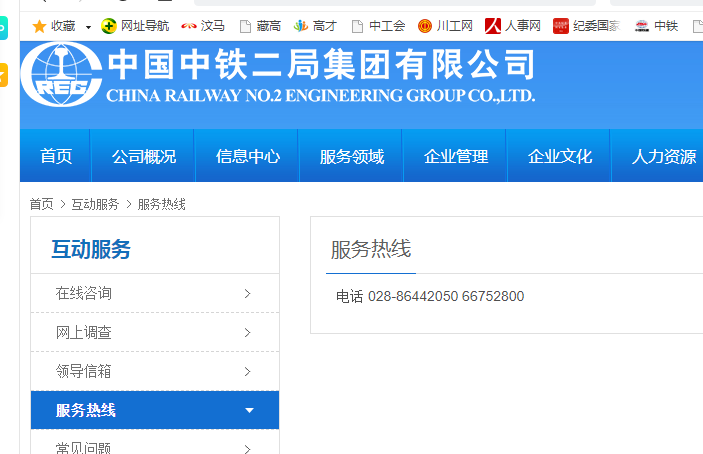Expand the 收藏 favorites dropdown arrow
Viewport: 703px width, 454px height.
coord(88,27)
